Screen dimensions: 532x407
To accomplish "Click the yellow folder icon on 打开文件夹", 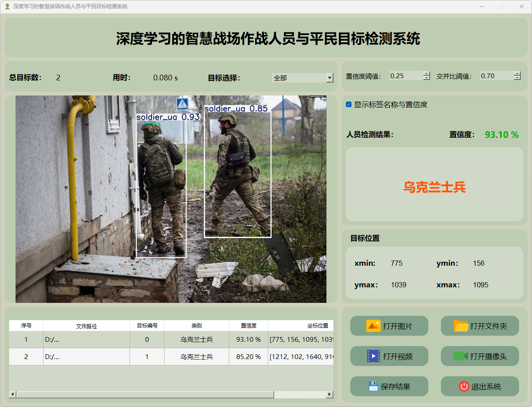I will tap(461, 326).
